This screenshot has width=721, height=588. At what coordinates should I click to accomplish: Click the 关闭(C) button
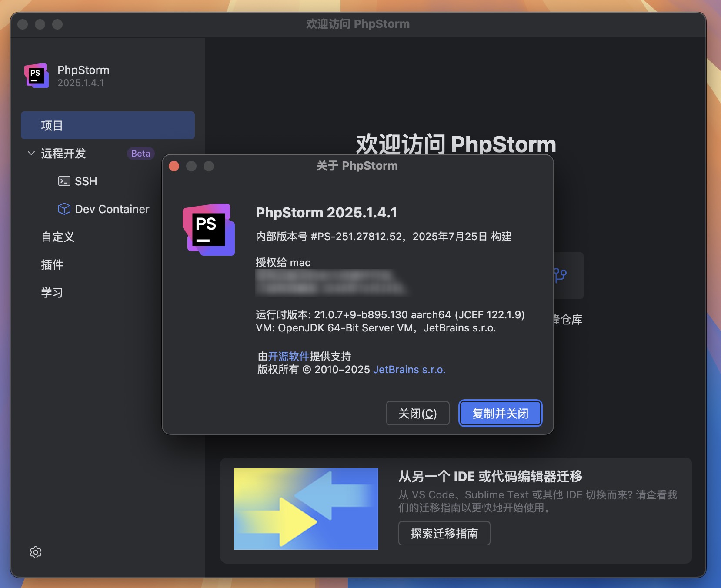417,413
